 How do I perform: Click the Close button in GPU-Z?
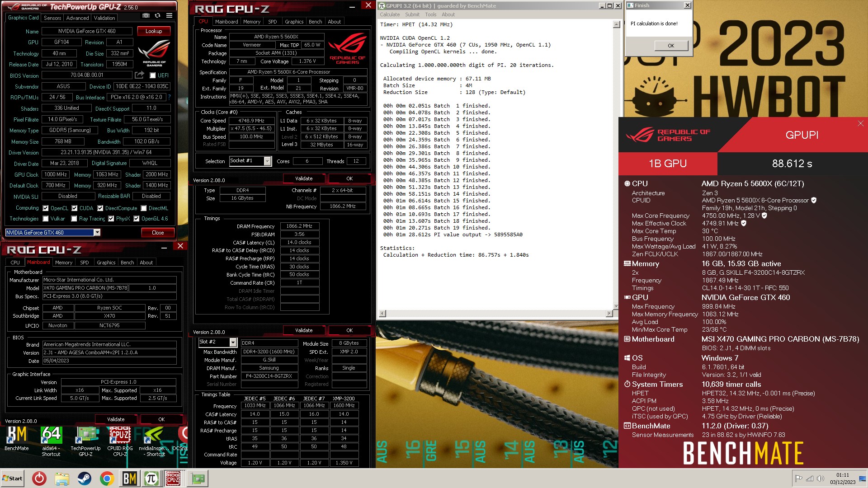pyautogui.click(x=158, y=233)
